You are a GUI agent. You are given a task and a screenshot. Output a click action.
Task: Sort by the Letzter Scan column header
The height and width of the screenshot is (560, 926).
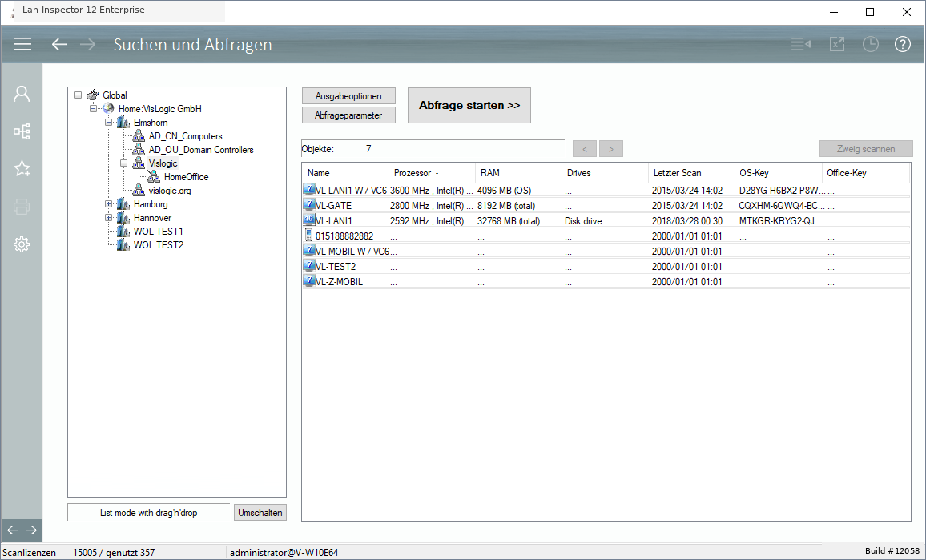click(691, 172)
